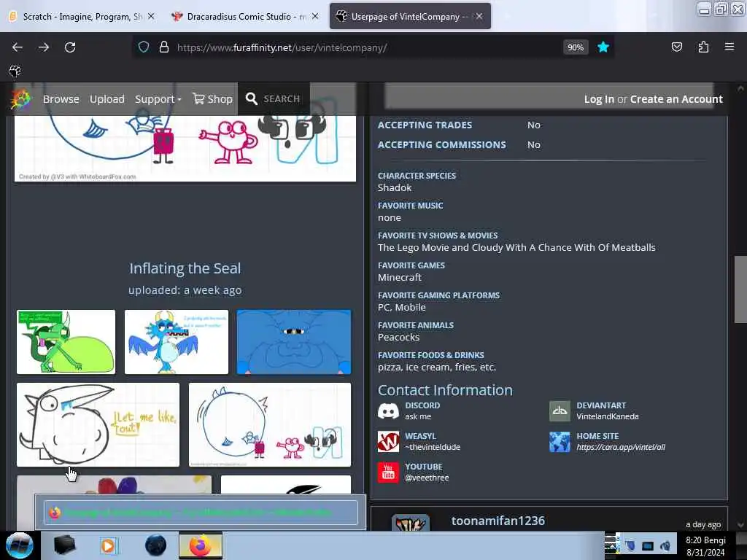Open the blue face close-up thumbnail

294,342
